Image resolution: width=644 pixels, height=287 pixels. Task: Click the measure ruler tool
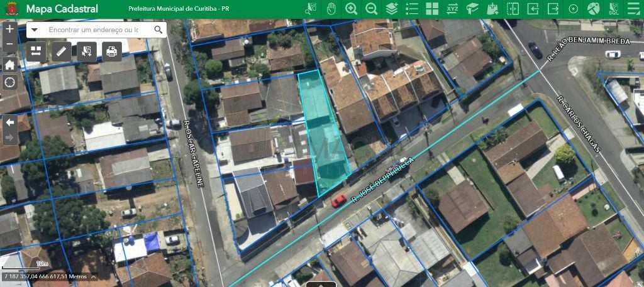coord(61,51)
